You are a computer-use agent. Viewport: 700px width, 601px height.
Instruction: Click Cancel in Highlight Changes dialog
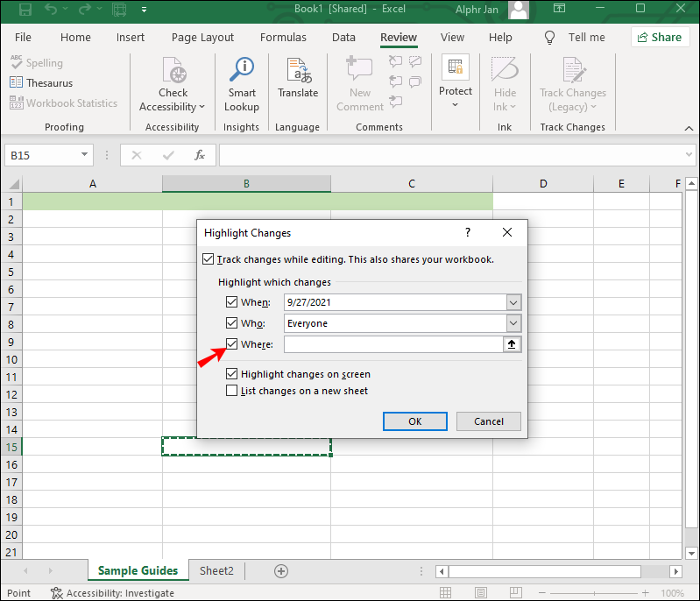(488, 421)
